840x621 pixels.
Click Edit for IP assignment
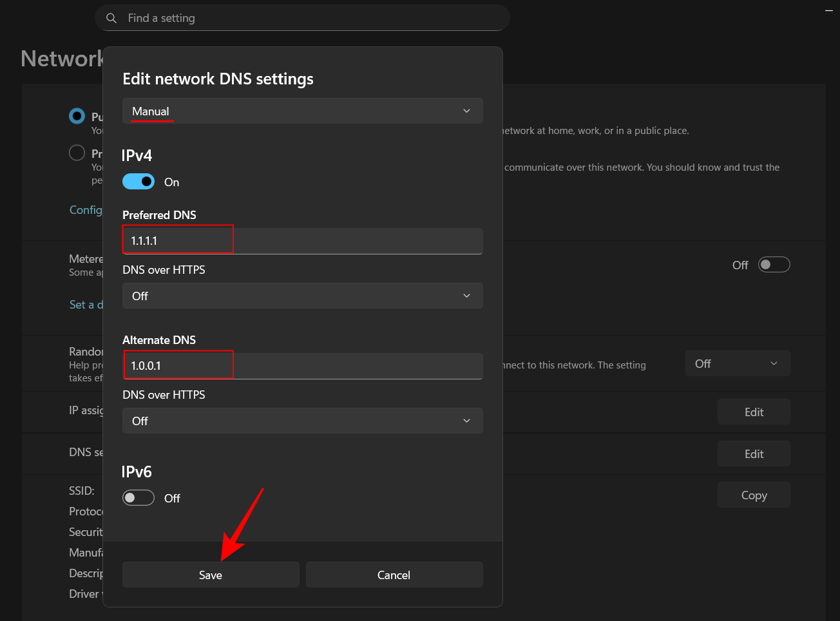754,412
